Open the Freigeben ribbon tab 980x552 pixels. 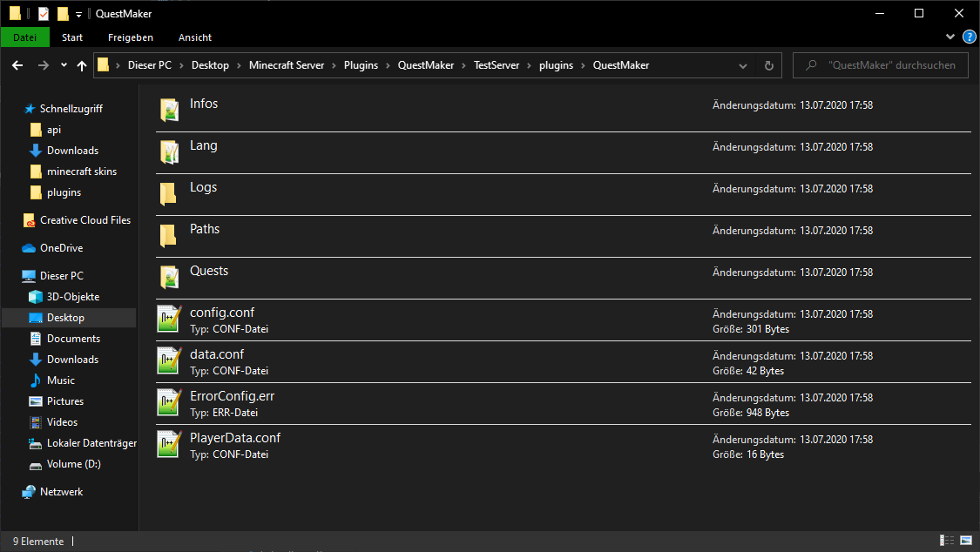pyautogui.click(x=131, y=37)
